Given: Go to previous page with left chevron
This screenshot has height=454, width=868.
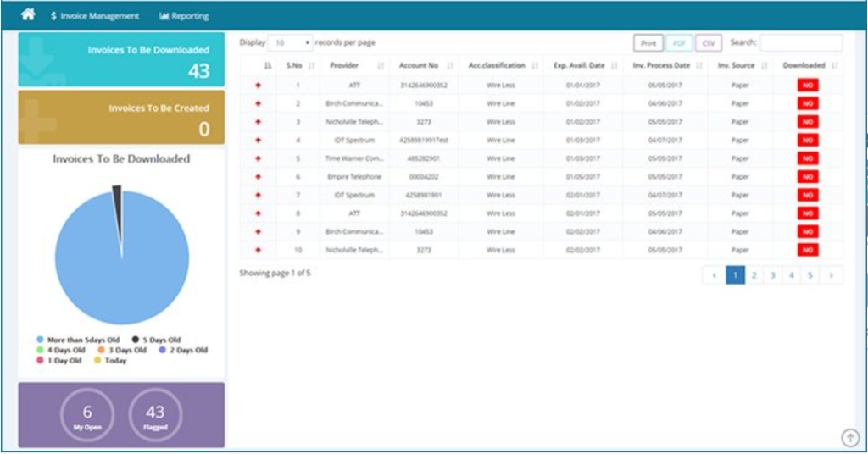Looking at the screenshot, I should (715, 275).
